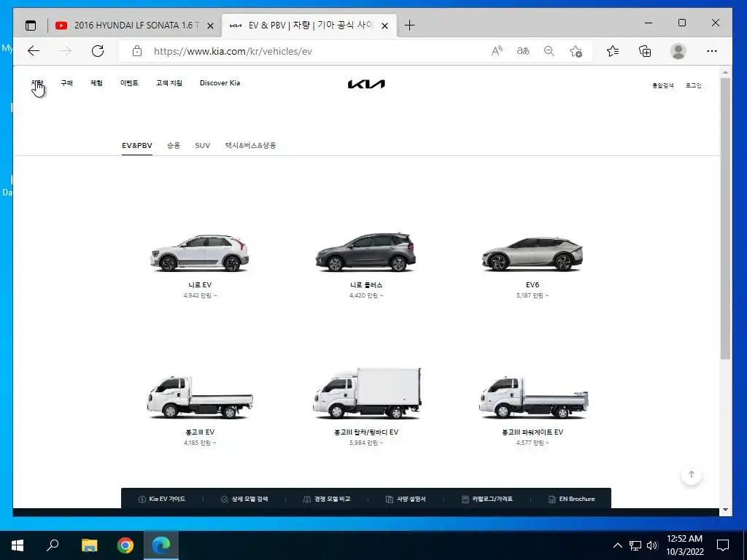The width and height of the screenshot is (747, 560).
Task: Open the 이벤트 menu
Action: (x=129, y=83)
